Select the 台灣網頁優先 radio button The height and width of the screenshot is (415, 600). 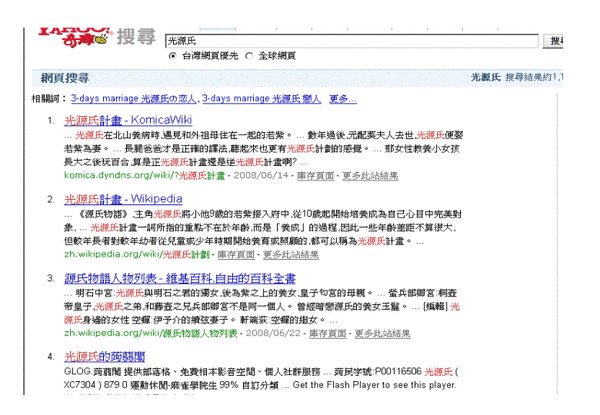point(173,56)
